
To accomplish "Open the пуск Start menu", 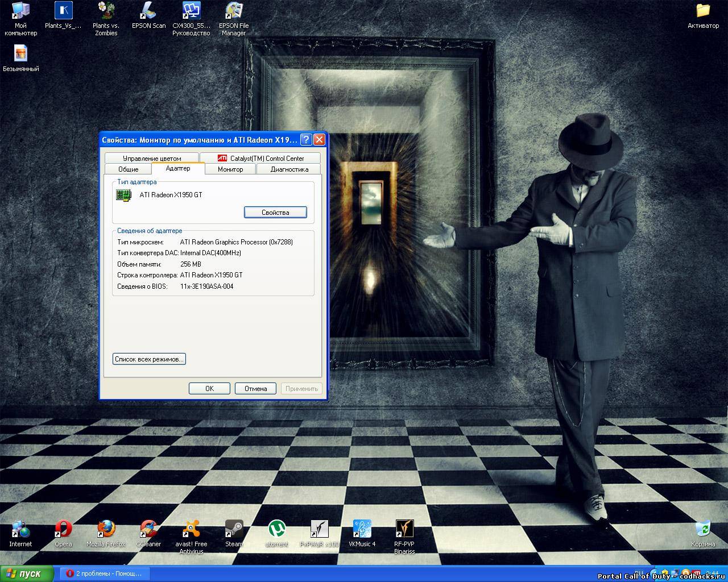I will point(27,573).
